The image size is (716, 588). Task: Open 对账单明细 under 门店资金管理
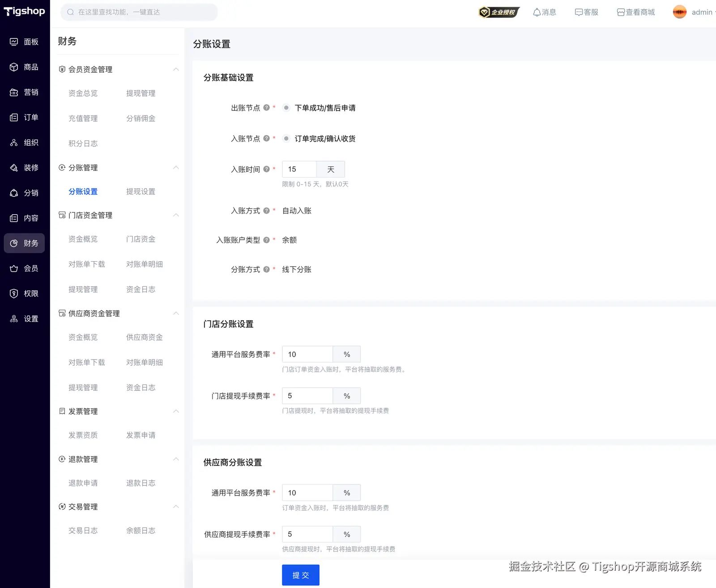click(x=144, y=264)
